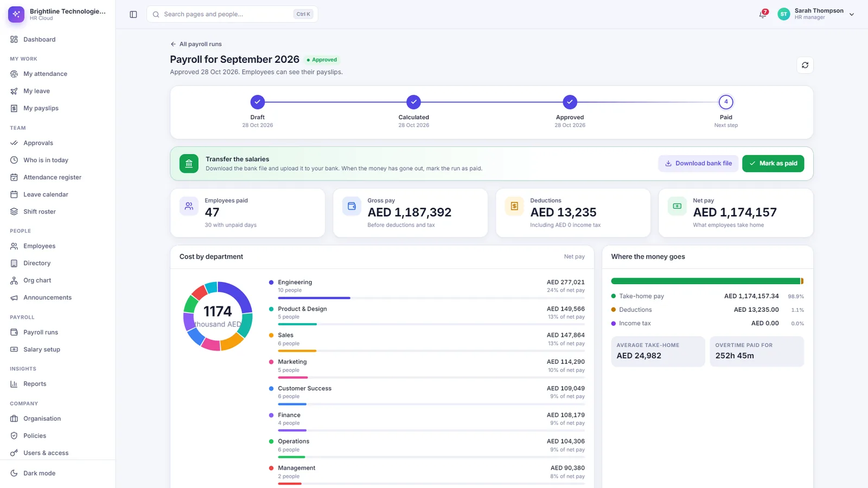Click the Calculated step checkmark circle

click(x=414, y=102)
